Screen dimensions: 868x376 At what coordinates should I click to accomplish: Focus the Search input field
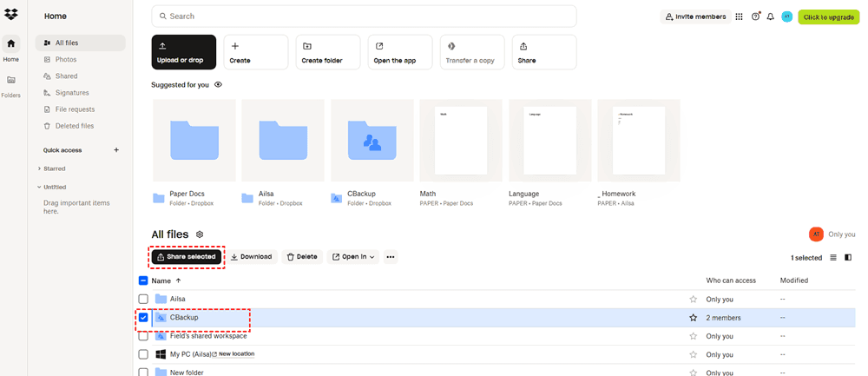click(x=365, y=16)
